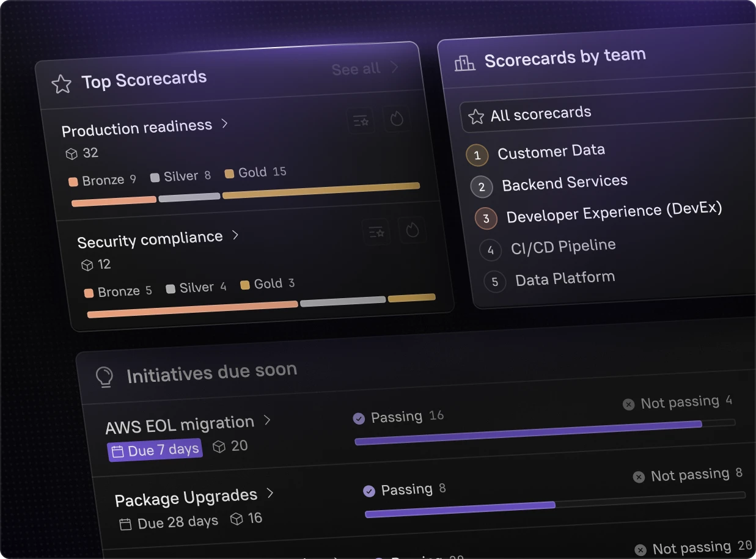Click the flame icon on Production readiness
Viewport: 756px width, 559px height.
point(397,119)
